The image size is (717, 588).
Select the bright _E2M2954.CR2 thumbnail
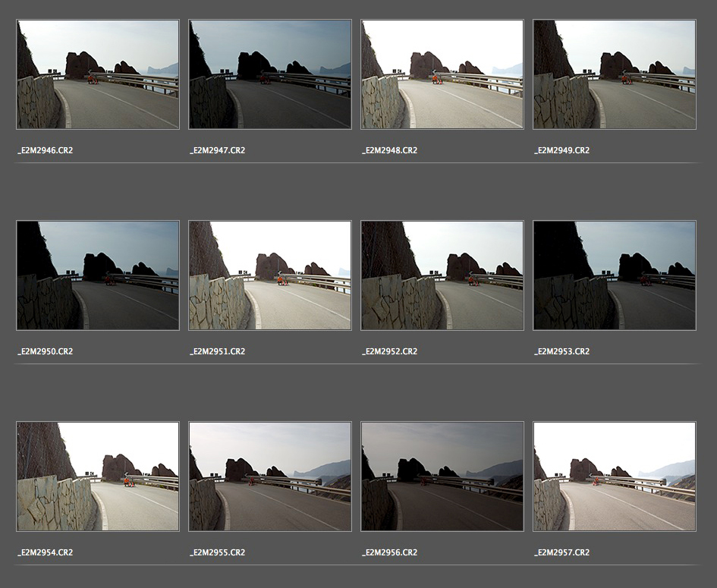(98, 476)
